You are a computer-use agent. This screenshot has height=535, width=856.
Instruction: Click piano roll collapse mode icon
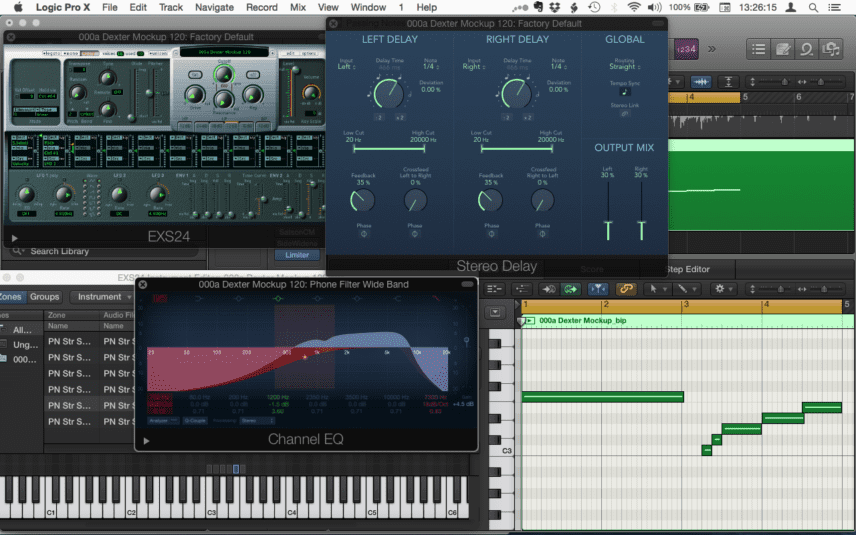pos(494,289)
